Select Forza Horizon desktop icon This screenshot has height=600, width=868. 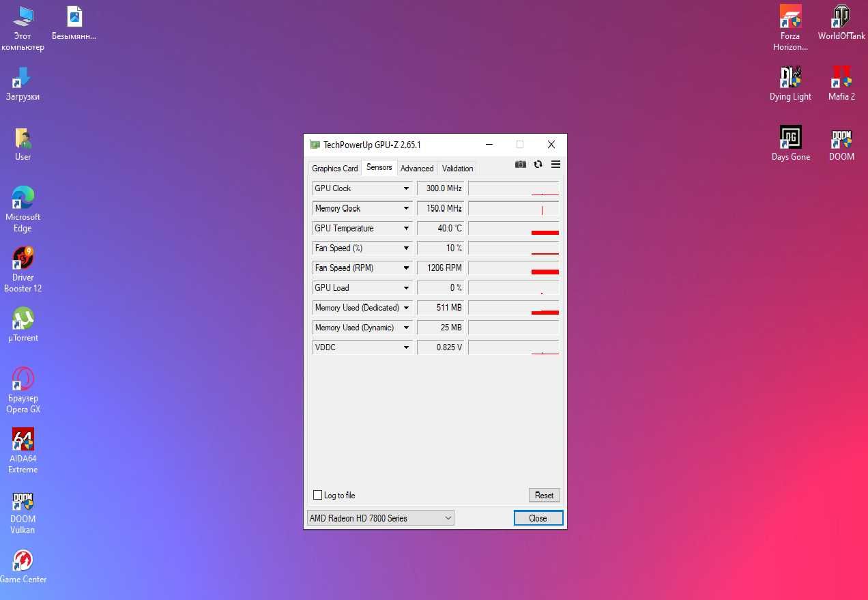(790, 29)
